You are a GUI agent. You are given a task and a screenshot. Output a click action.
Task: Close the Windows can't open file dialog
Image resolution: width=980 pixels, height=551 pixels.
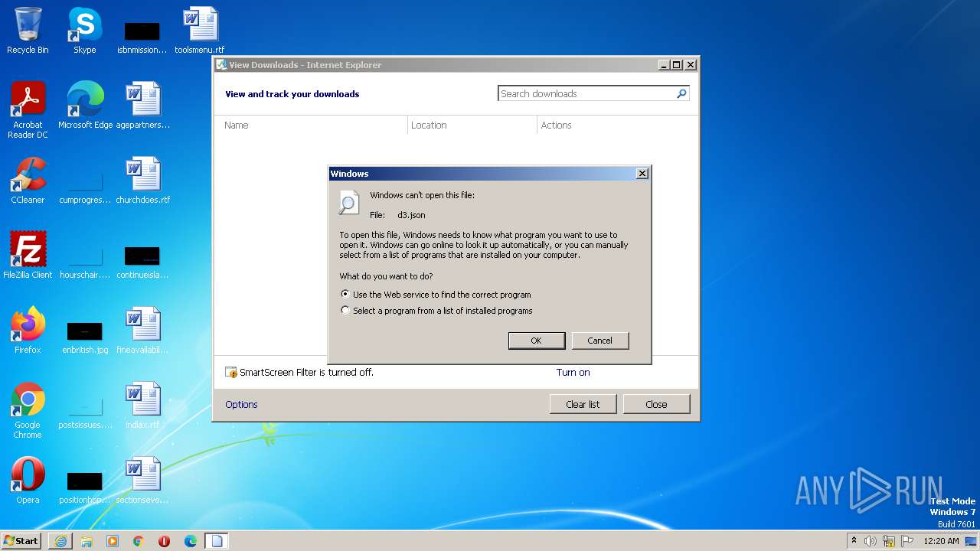[642, 174]
